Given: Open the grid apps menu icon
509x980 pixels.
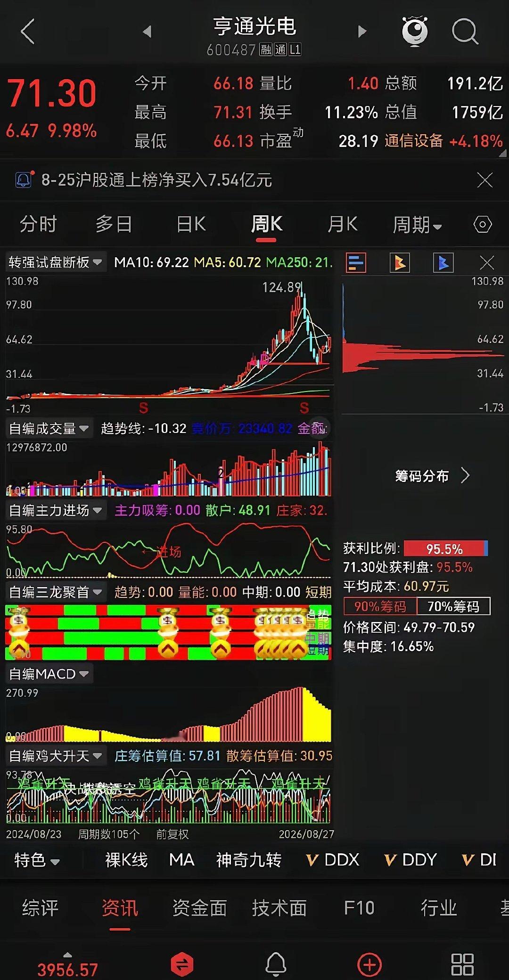Looking at the screenshot, I should (462, 964).
